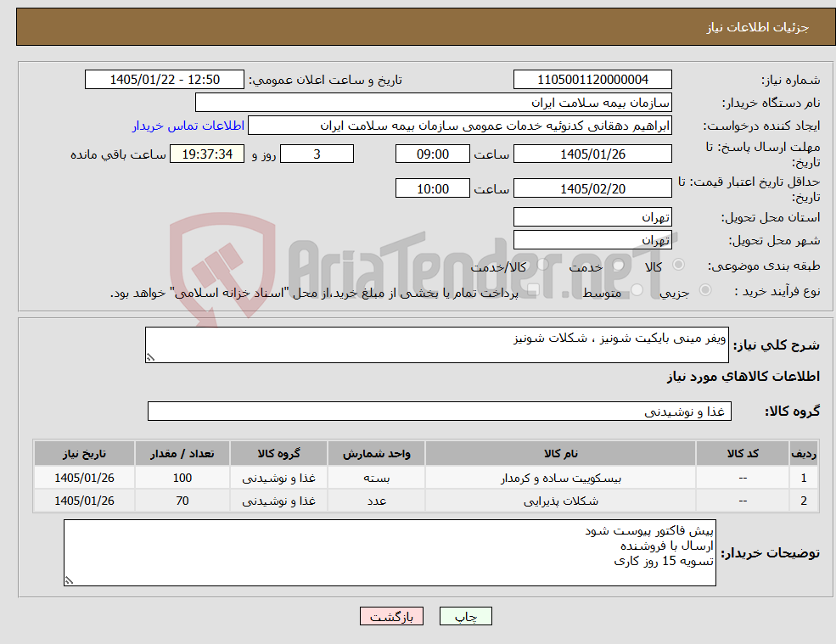Select the کالا/خدمت radio button
This screenshot has height=644, width=836.
click(542, 265)
